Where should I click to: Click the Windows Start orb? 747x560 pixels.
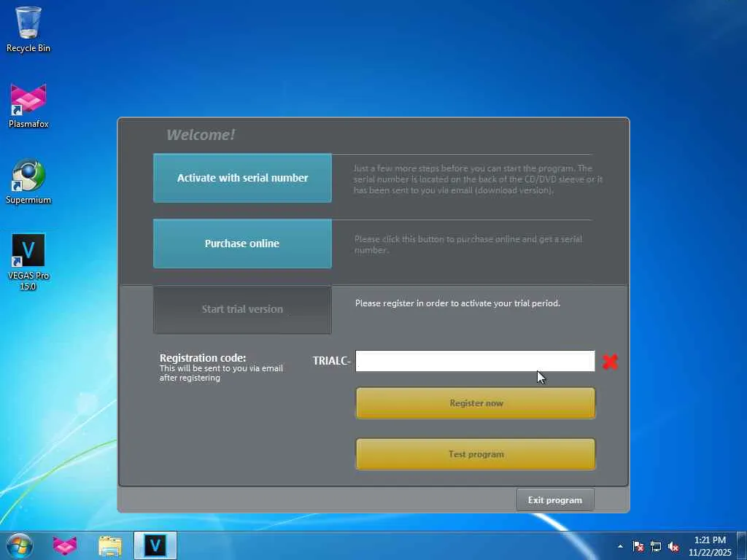20,545
